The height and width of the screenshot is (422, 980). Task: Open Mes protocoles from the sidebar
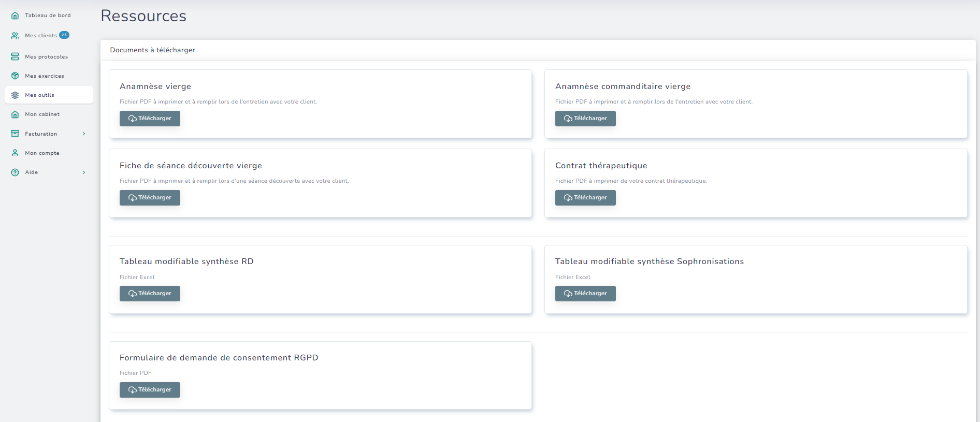pyautogui.click(x=46, y=57)
